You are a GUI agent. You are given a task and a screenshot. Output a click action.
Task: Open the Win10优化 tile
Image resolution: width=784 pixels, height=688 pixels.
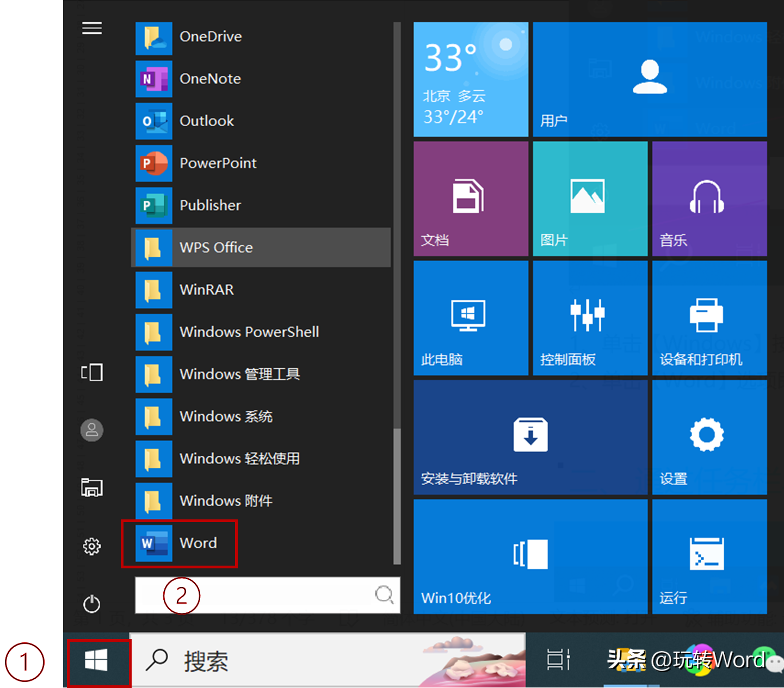530,557
